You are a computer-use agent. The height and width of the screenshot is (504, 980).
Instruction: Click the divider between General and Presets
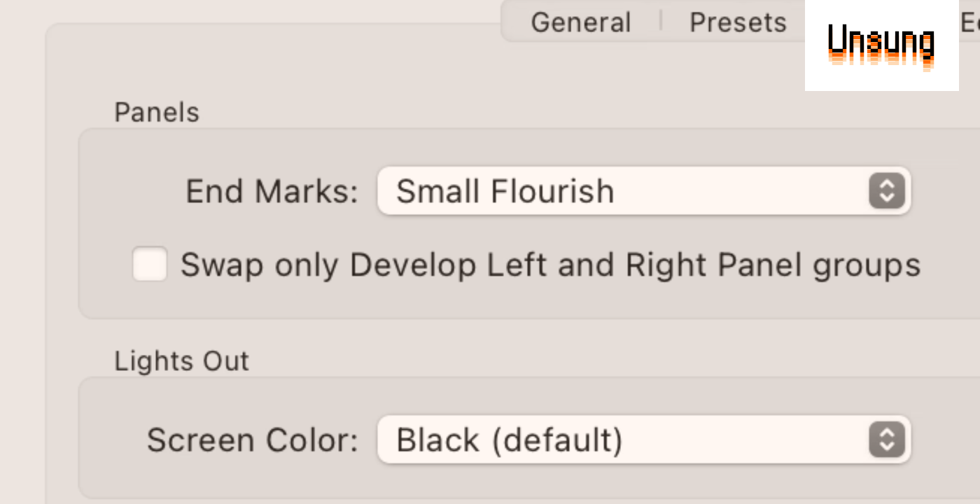point(660,21)
